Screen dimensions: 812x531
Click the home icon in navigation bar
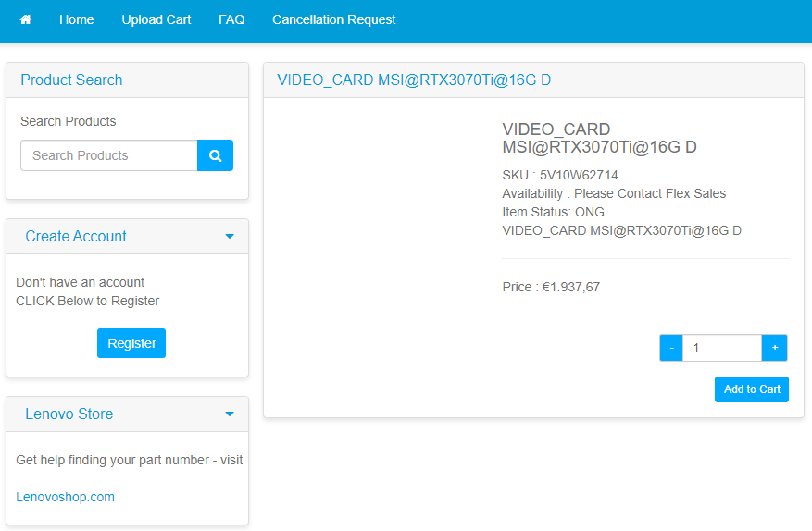click(x=25, y=19)
